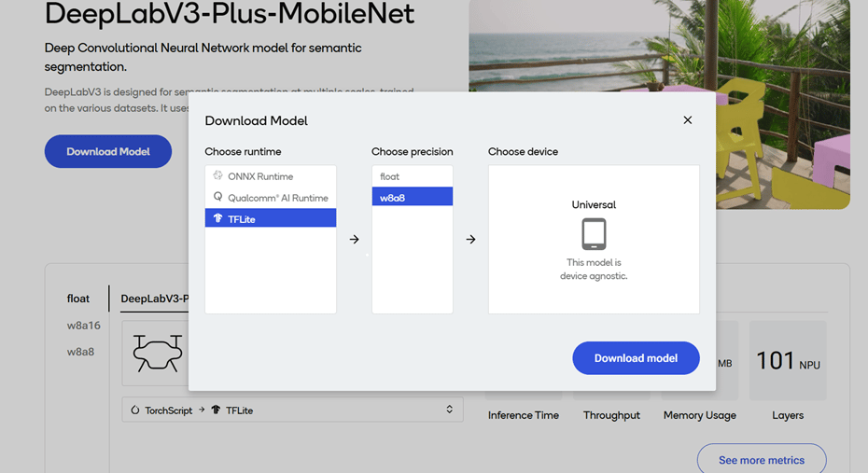Click the TFLite logo in highlighted row
This screenshot has height=473, width=868.
click(217, 218)
